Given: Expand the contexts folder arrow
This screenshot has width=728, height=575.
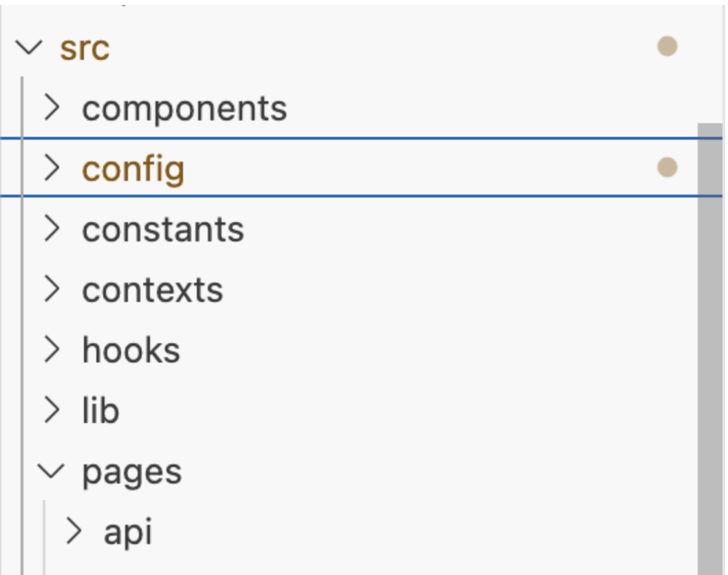Looking at the screenshot, I should tap(51, 290).
